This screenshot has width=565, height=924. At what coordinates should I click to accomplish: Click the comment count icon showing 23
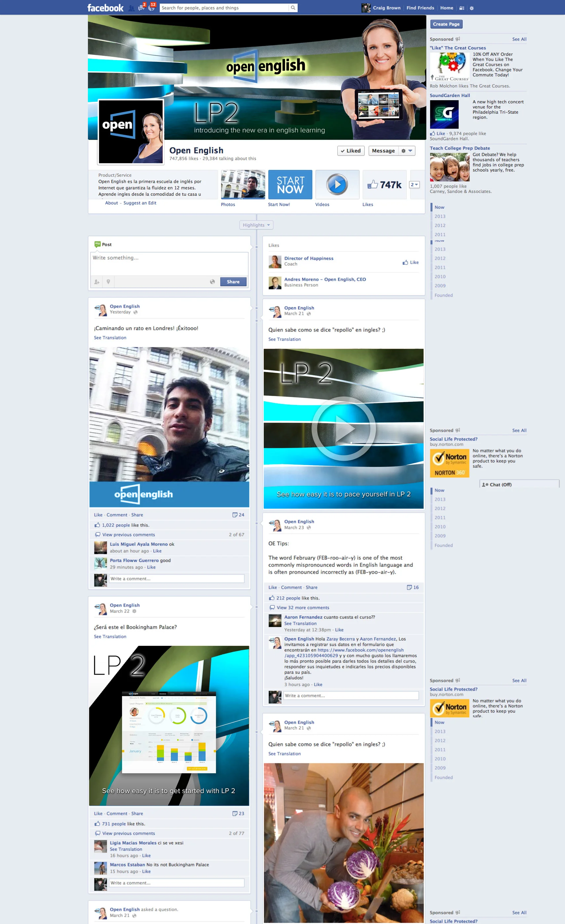coord(235,813)
